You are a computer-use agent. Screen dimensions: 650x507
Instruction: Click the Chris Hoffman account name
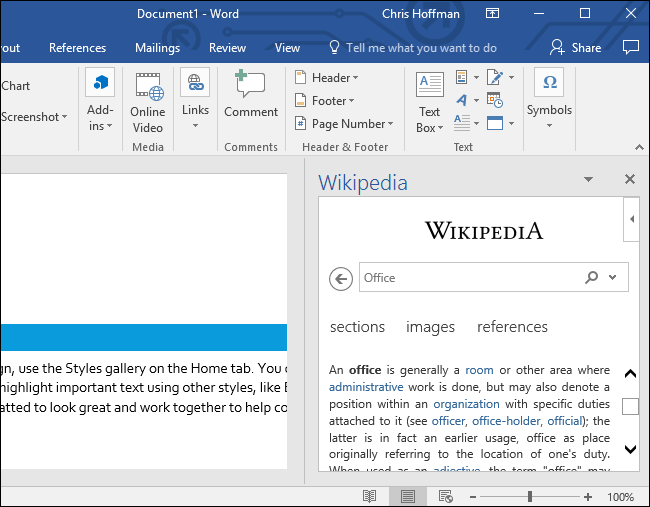coord(420,14)
